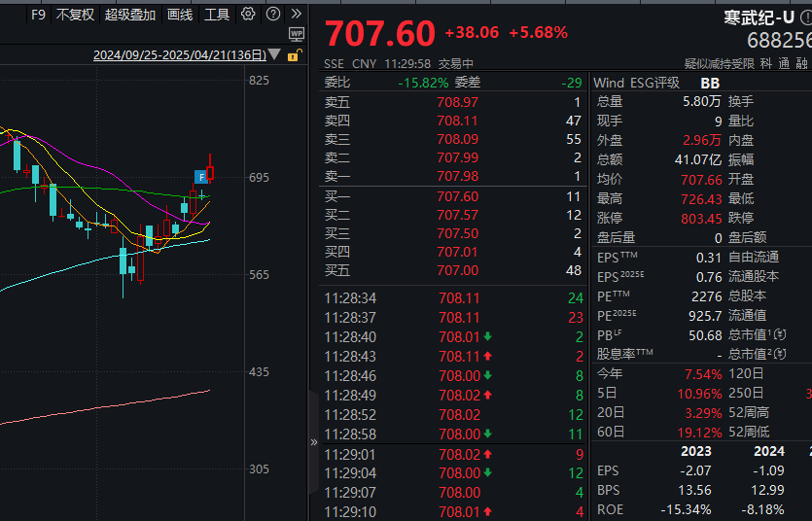Click the help question mark icon
812x521 pixels.
point(272,15)
